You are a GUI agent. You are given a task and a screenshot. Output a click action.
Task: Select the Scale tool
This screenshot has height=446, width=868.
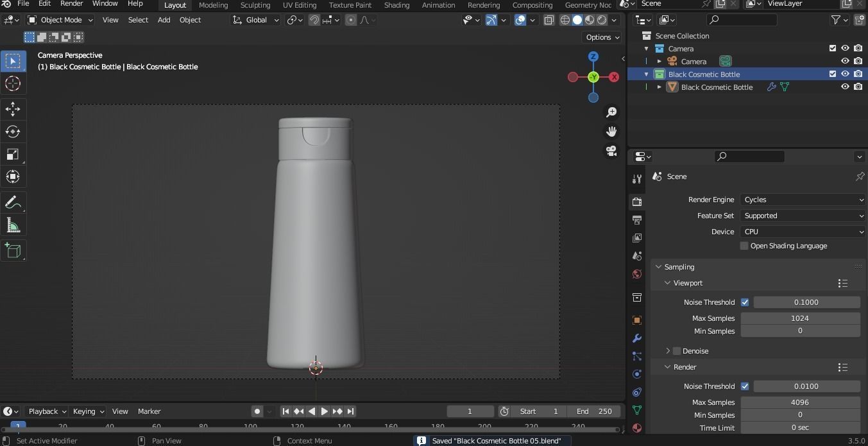13,154
